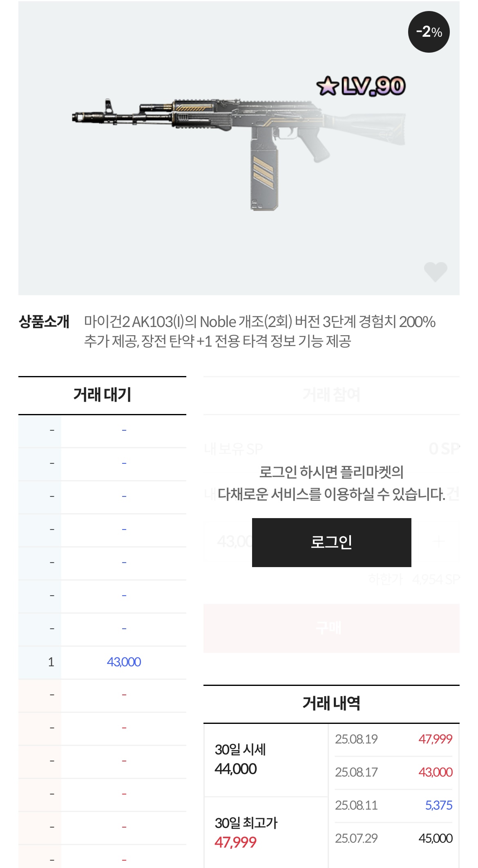The image size is (478, 868).
Task: Click the -2% discount badge
Action: coord(429,32)
